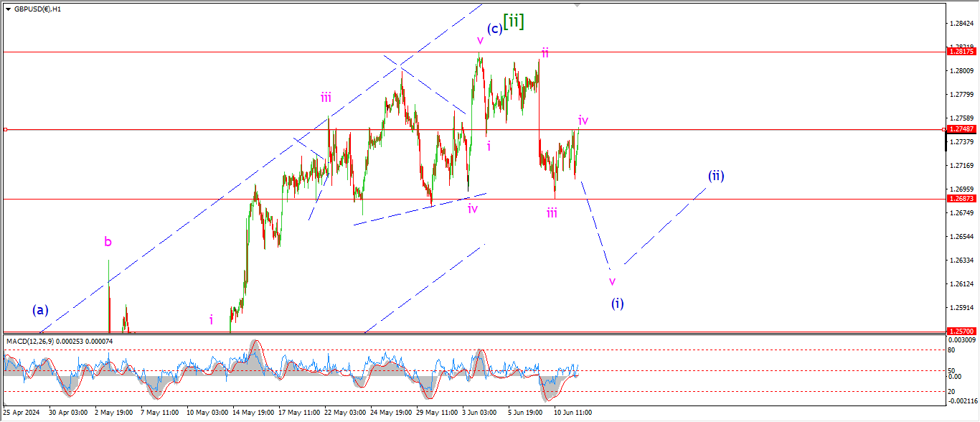
Task: Select the magenta b wave label
Action: point(108,242)
